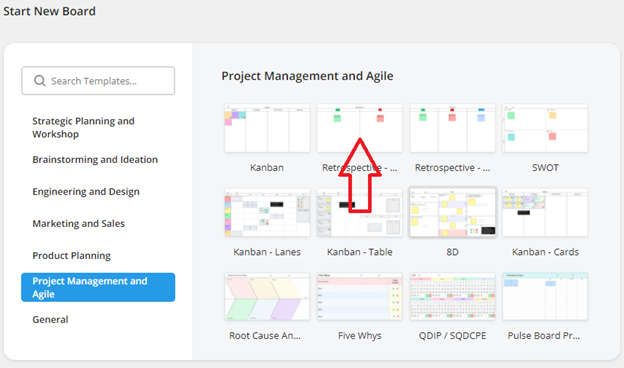Select the Kanban - Cards template thumbnail

point(545,213)
